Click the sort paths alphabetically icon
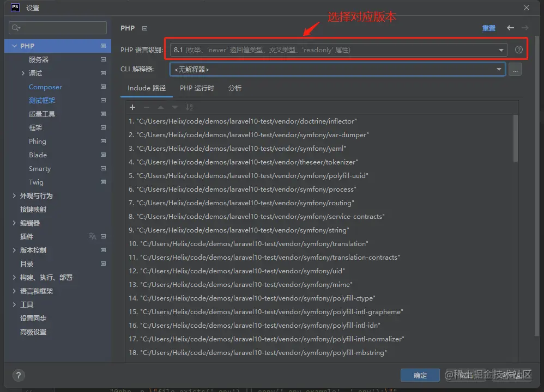544x392 pixels. tap(189, 107)
